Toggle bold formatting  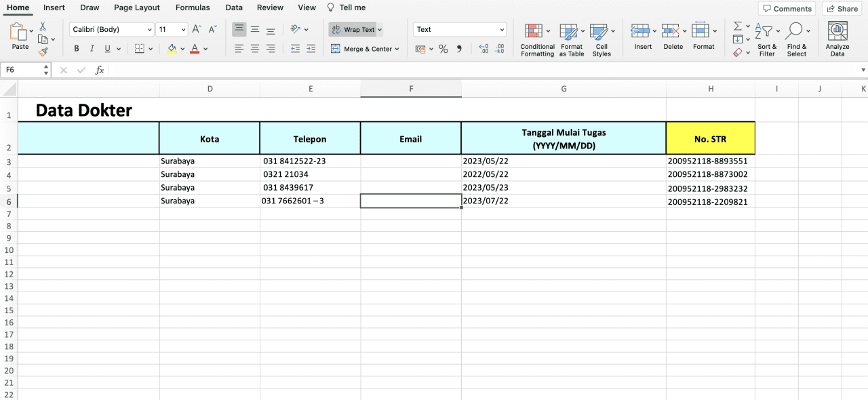[x=76, y=49]
